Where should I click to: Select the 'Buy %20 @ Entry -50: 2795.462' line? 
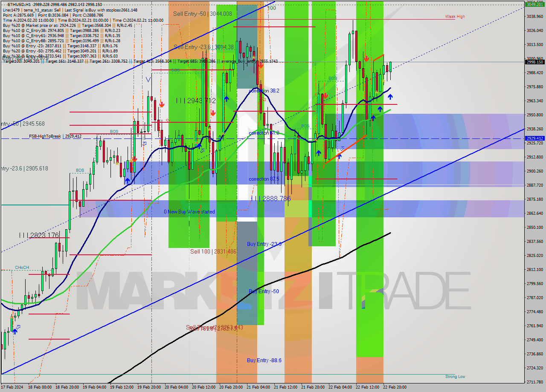(60, 51)
